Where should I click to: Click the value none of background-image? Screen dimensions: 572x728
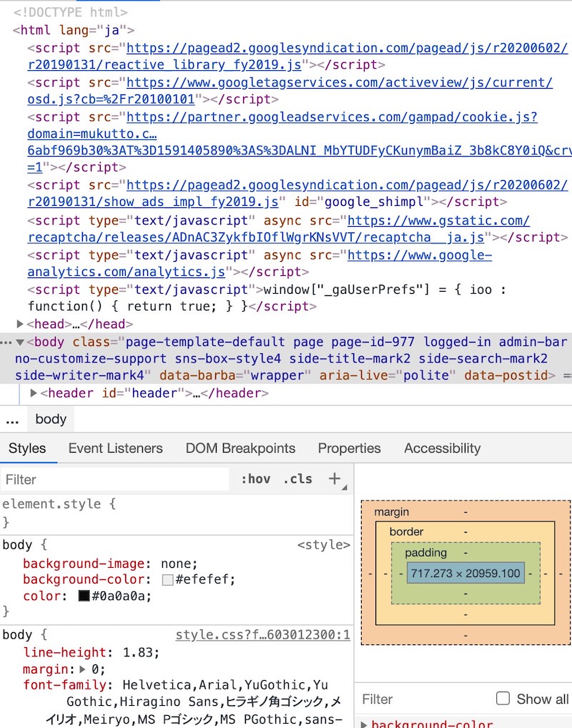pyautogui.click(x=177, y=564)
